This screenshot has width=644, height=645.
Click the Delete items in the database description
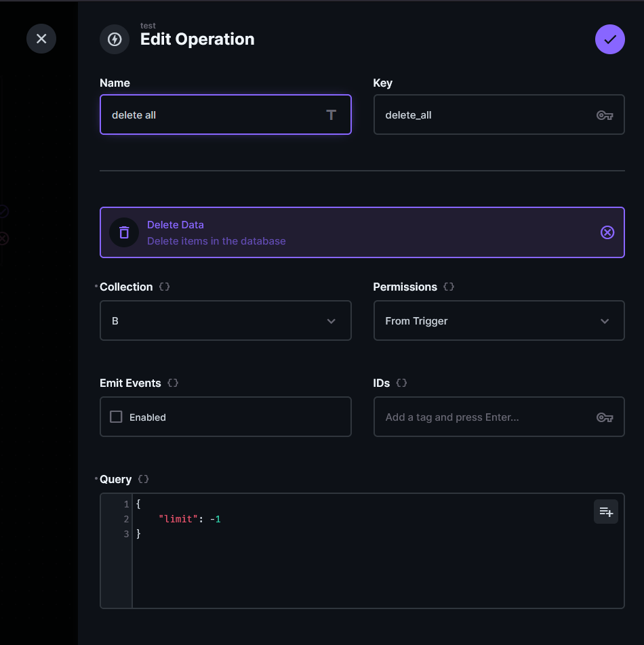216,241
